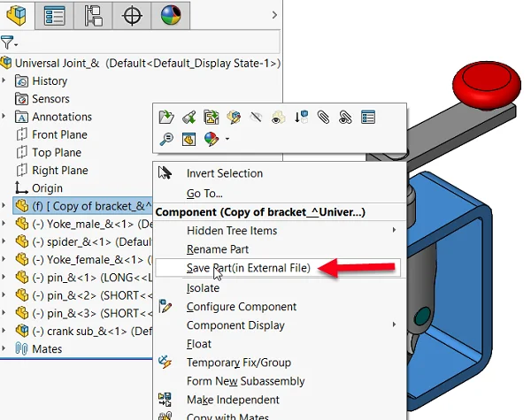Select Universal Joint_& top assembly node
This screenshot has height=420, width=531.
[141, 64]
